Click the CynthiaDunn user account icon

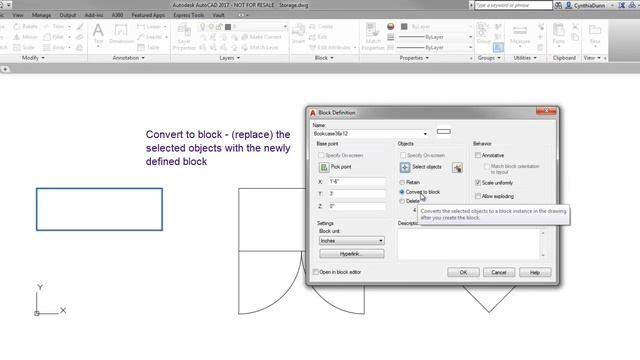[x=569, y=5]
